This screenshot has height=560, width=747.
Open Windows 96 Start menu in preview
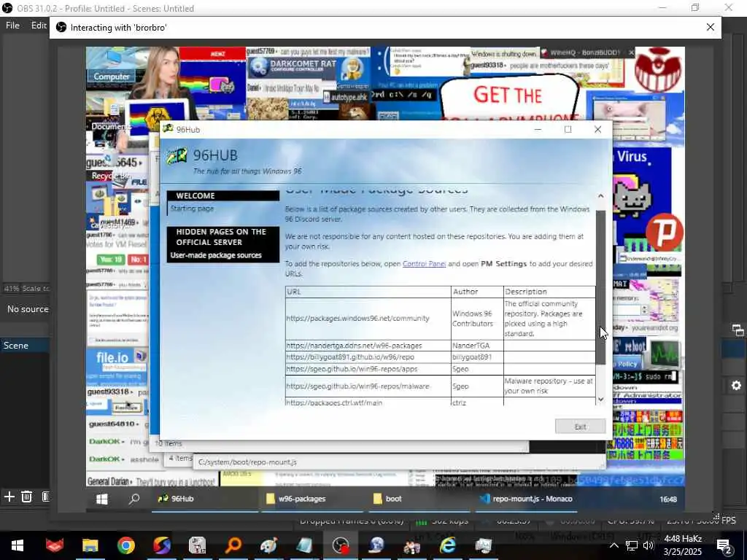click(x=102, y=499)
